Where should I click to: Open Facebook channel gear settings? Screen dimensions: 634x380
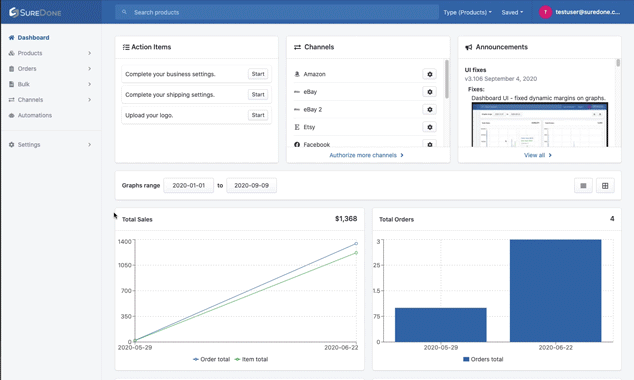tap(429, 144)
